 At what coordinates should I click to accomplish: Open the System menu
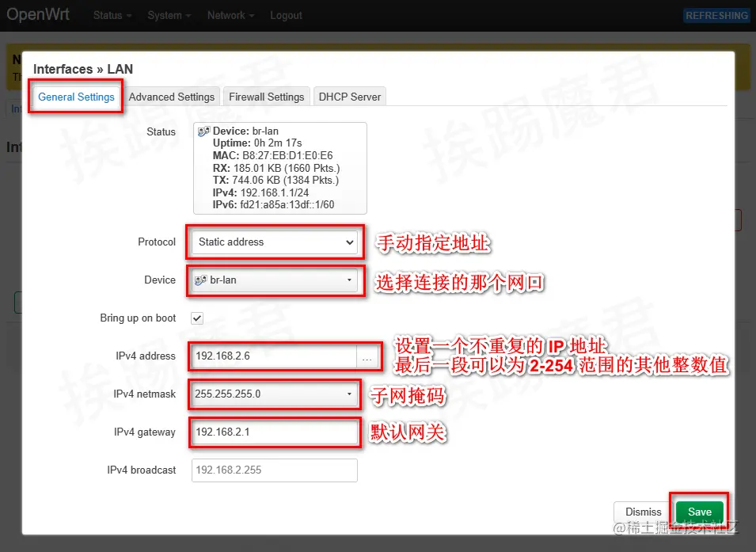[166, 15]
